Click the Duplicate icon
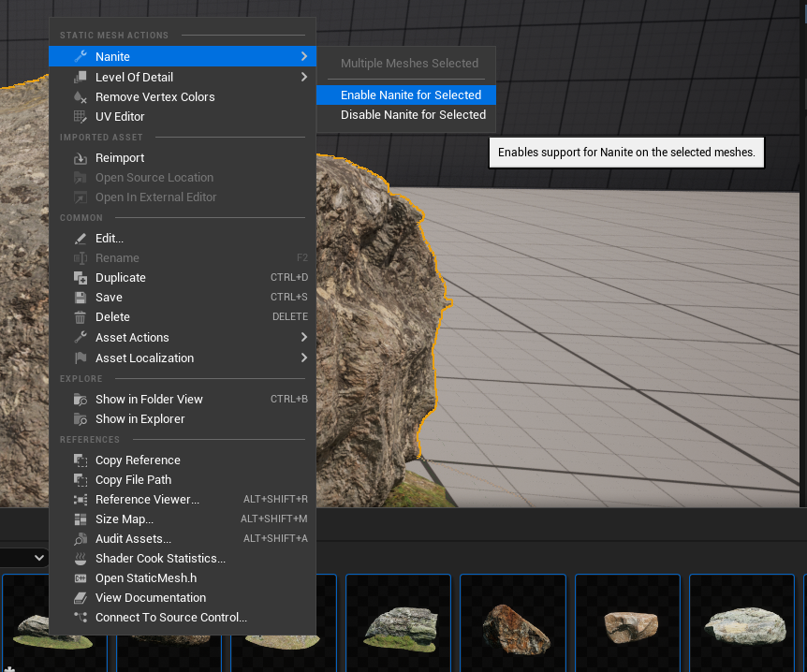Screen dimensions: 807x672 click(81, 278)
